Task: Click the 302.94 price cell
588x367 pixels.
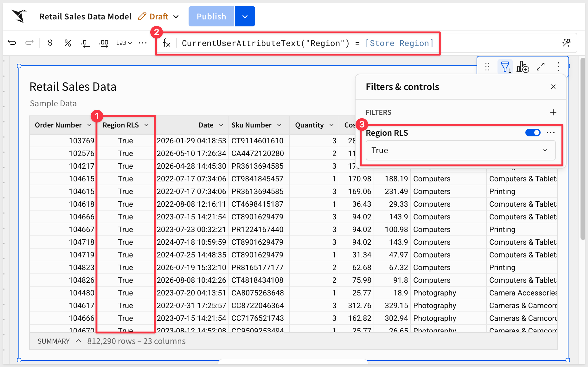Action: click(x=392, y=318)
